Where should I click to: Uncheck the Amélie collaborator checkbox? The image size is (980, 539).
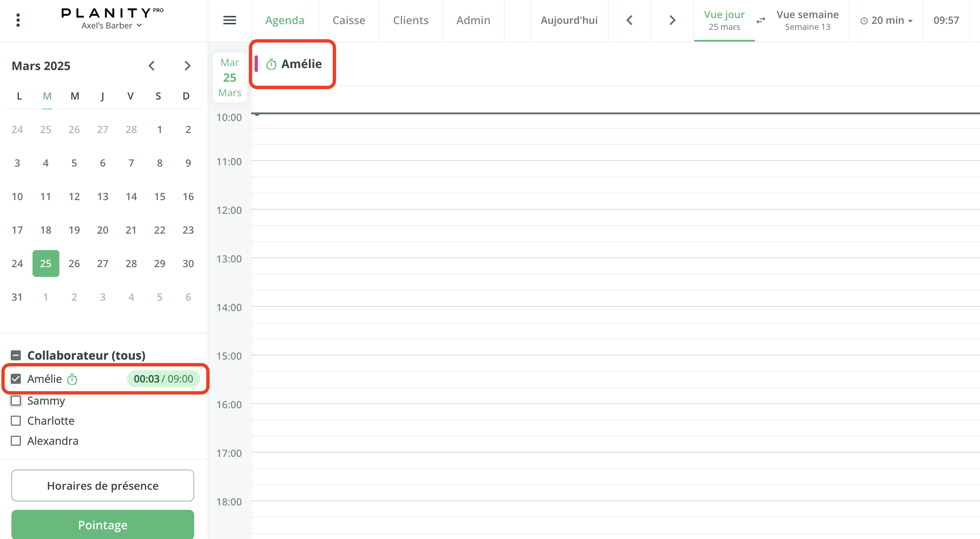(x=16, y=378)
